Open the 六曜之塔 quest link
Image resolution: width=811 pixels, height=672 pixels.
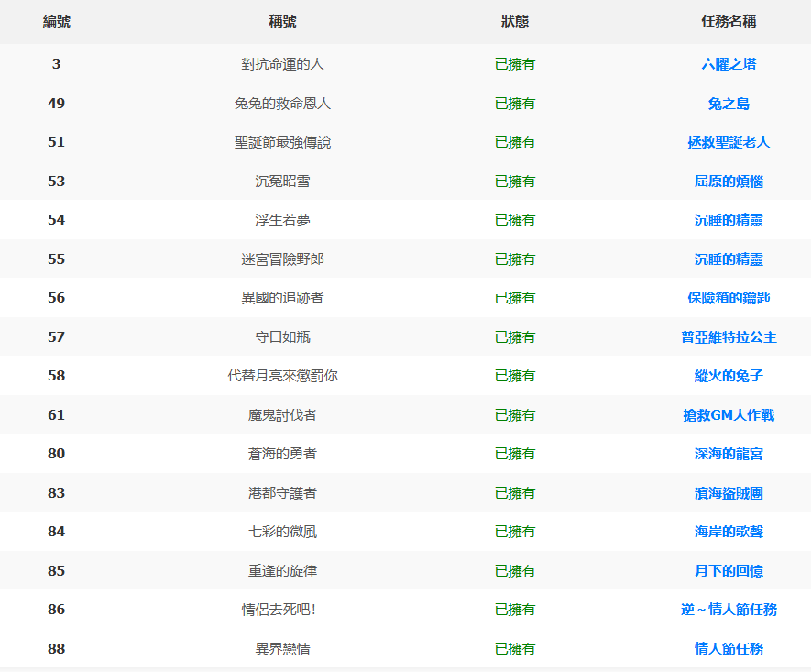click(x=729, y=64)
